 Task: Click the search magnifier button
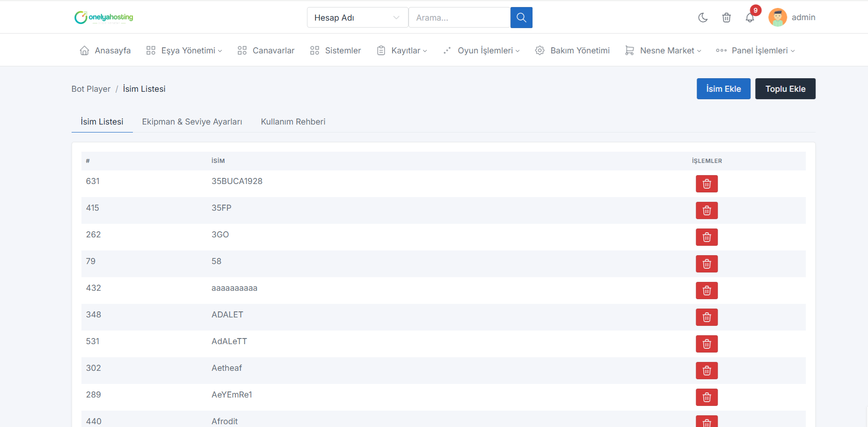[x=521, y=17]
